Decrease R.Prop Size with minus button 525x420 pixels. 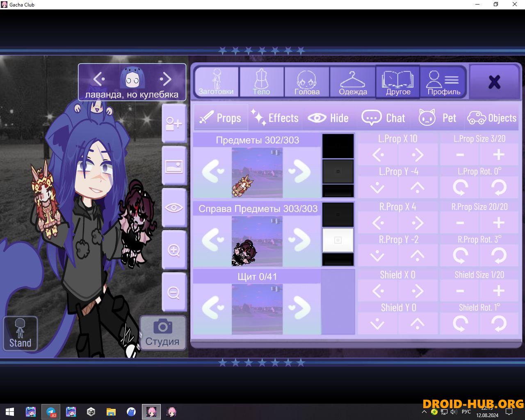coord(460,223)
